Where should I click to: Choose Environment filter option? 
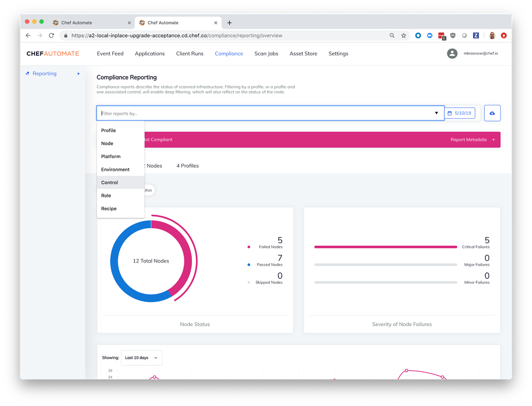[115, 170]
